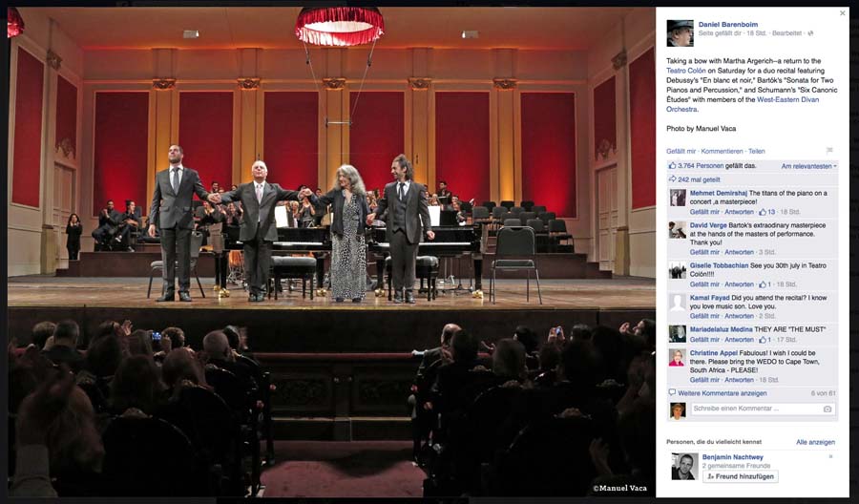Open Daniel Barenboim's profile picture
Image resolution: width=859 pixels, height=504 pixels.
(680, 32)
